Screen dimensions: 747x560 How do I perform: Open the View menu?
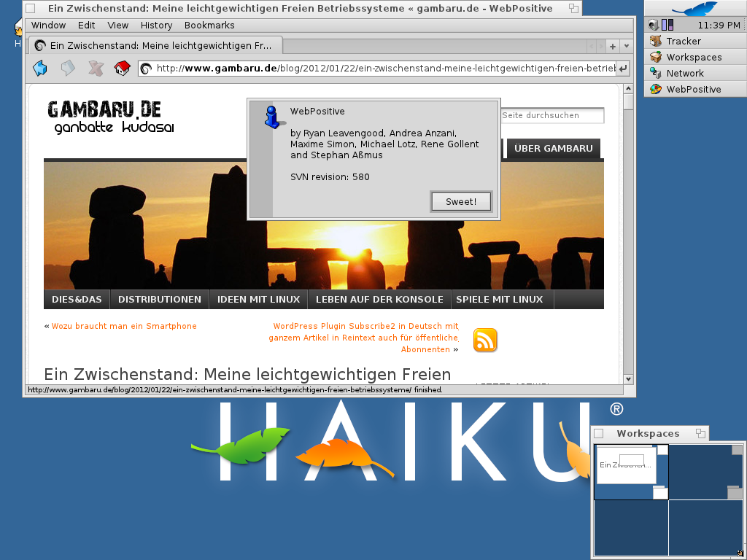click(118, 25)
